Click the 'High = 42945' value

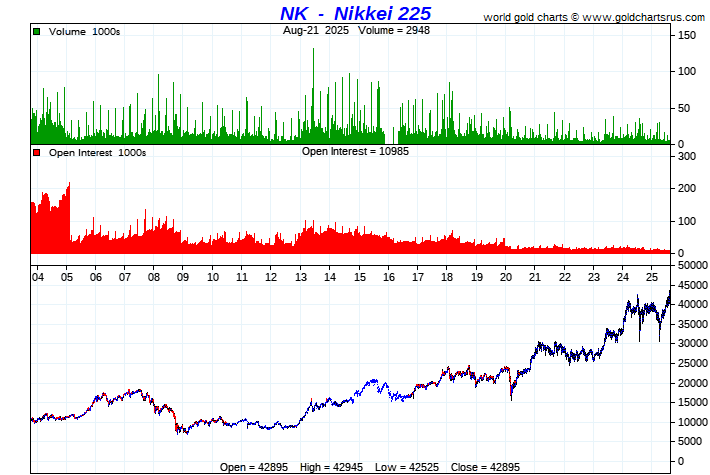331,467
